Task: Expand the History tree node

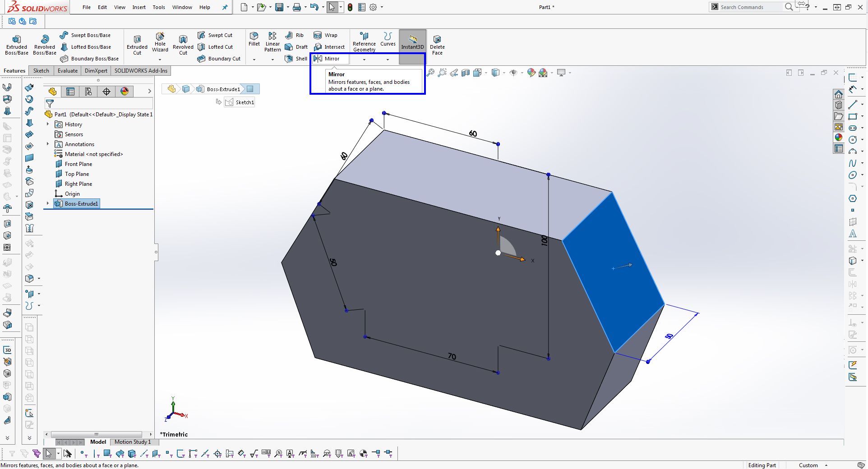Action: [48, 124]
